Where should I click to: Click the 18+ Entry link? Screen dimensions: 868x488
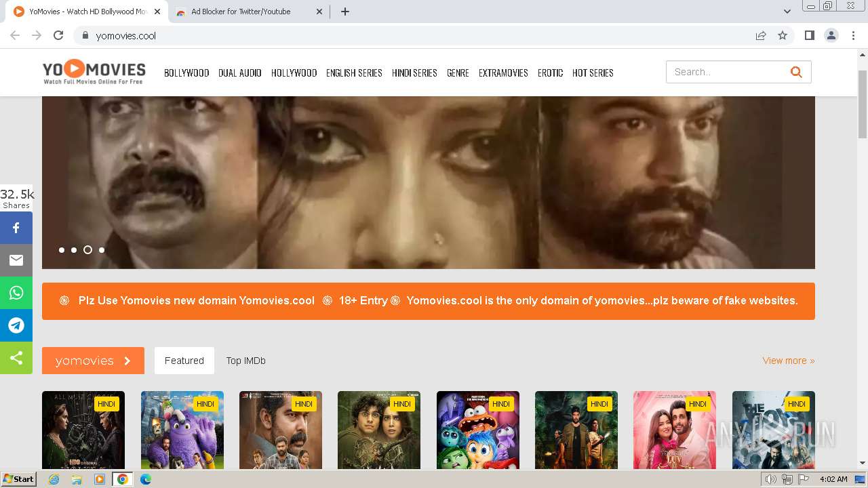pyautogui.click(x=363, y=300)
